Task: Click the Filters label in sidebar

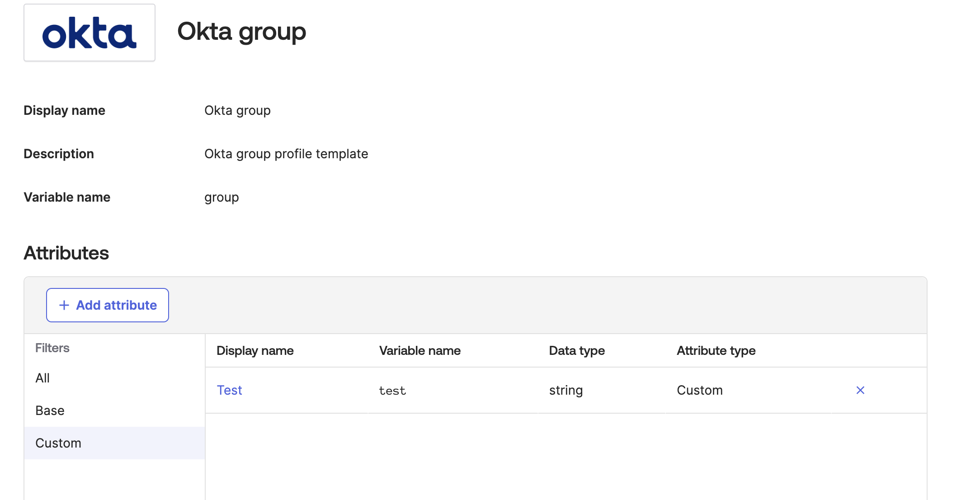Action: (52, 348)
